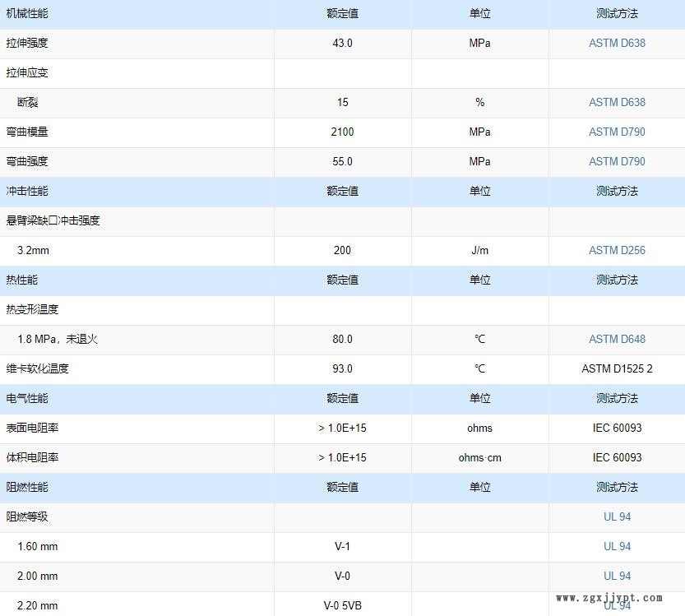Viewport: 685px width, 616px height.
Task: Click the 93.0 value for 维卡软化温度
Action: coord(342,368)
